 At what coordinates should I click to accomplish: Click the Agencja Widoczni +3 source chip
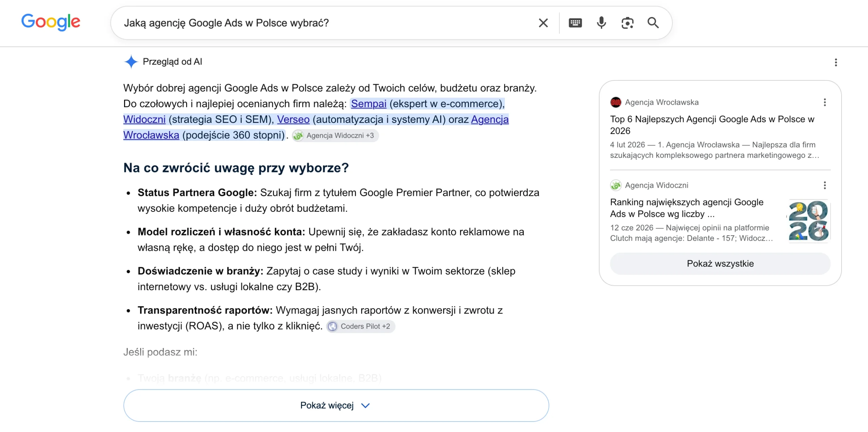335,135
